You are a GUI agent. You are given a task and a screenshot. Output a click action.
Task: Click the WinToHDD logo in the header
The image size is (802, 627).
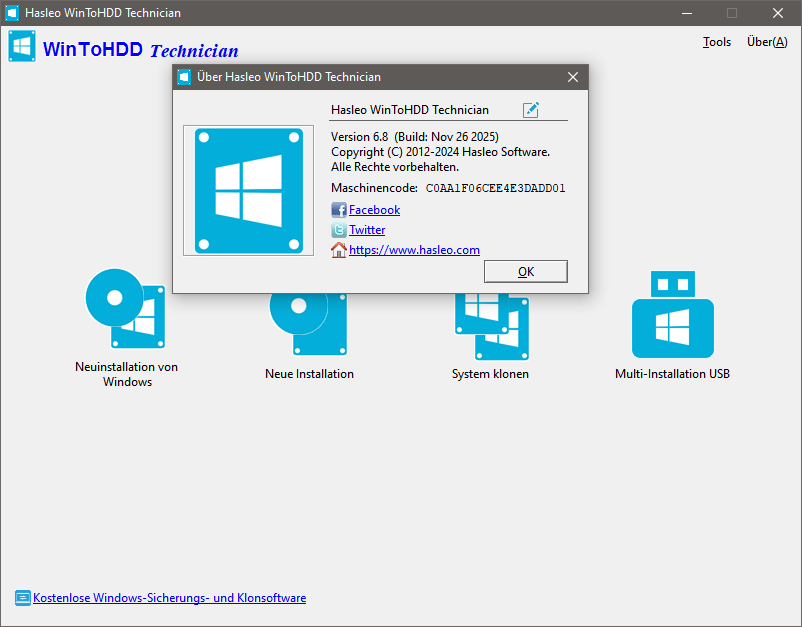tap(22, 46)
